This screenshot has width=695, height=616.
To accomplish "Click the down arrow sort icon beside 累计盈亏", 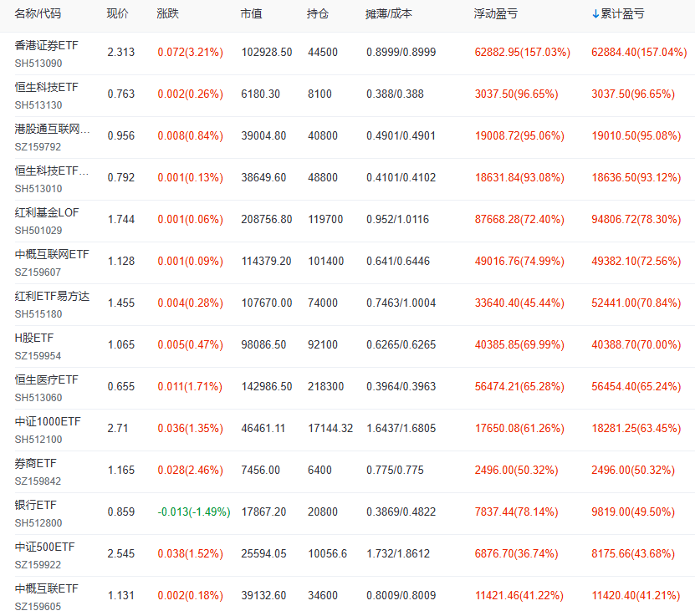I will tap(595, 14).
